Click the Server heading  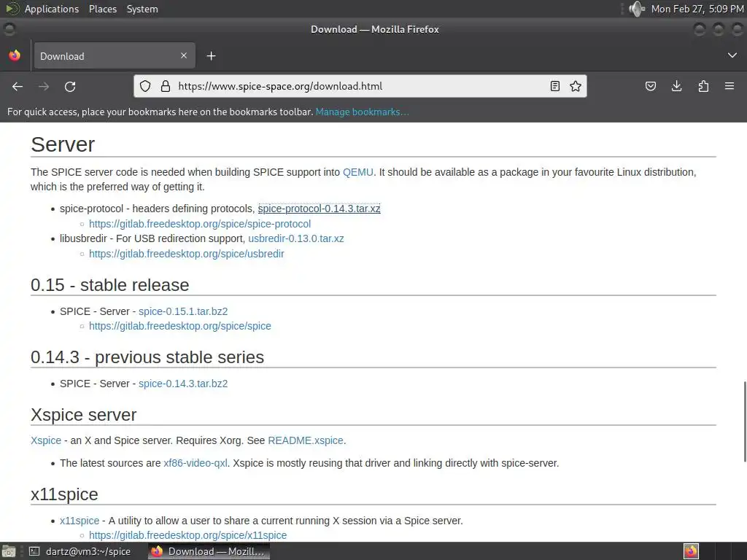[63, 144]
